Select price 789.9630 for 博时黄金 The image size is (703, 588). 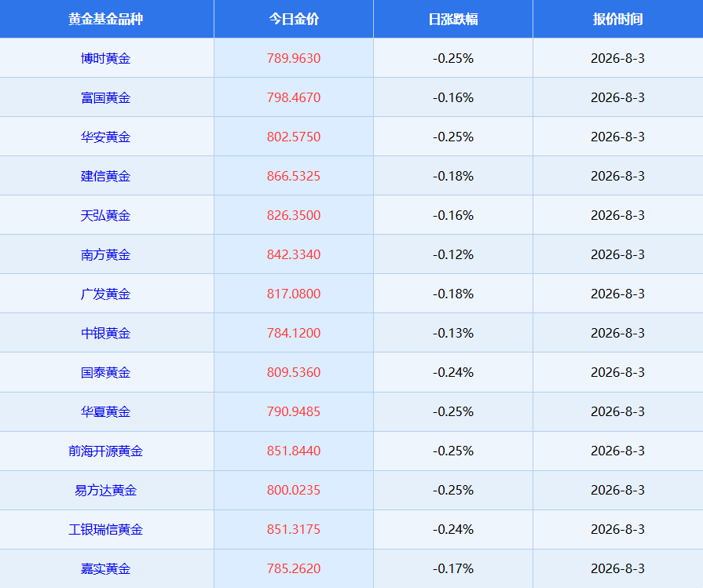pos(294,58)
